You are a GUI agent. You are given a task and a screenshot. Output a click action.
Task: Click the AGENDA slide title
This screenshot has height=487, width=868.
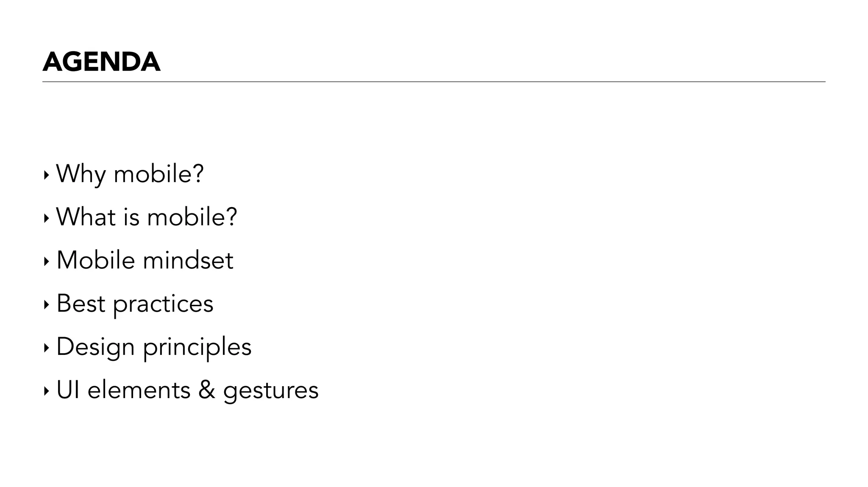tap(102, 62)
